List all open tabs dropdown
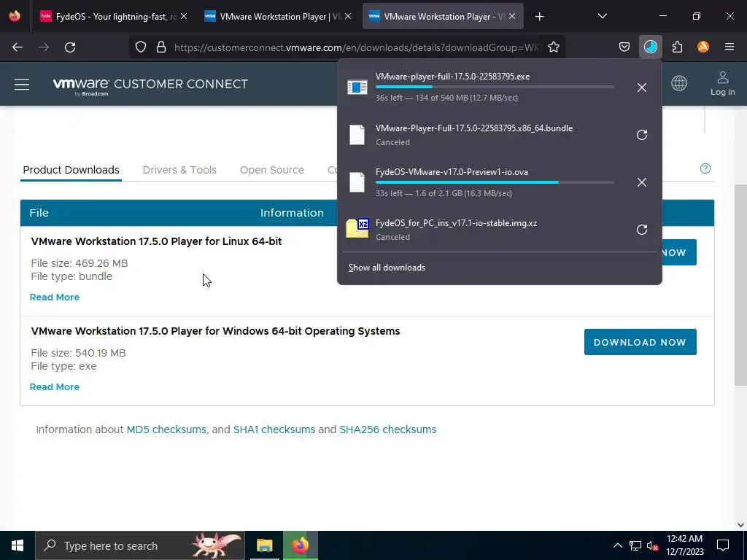 pos(602,16)
